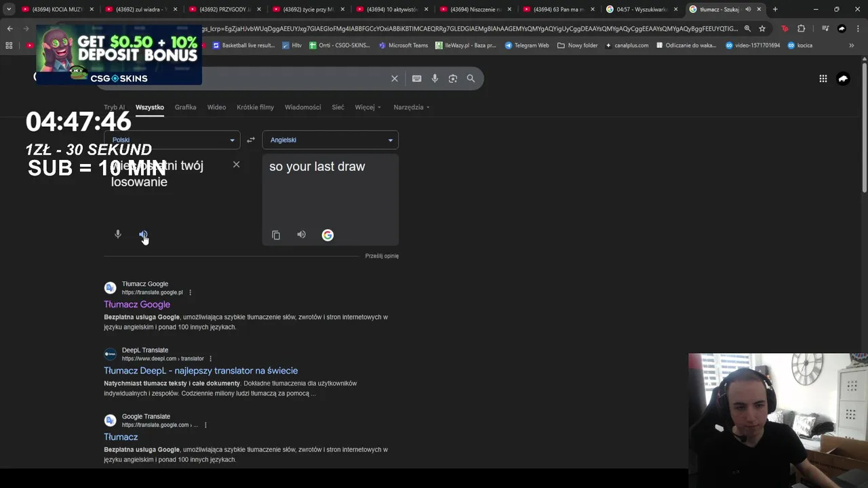Copy the English translation
Screen dimensions: 868x488
[x=276, y=235]
